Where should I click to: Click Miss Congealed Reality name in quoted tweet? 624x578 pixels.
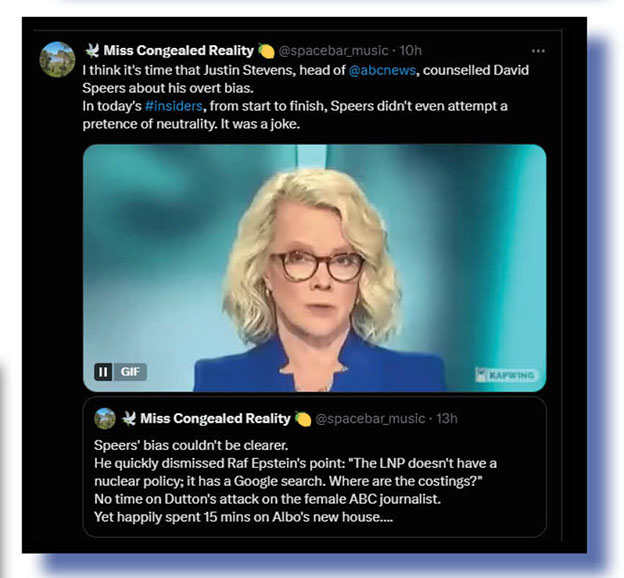(x=215, y=418)
